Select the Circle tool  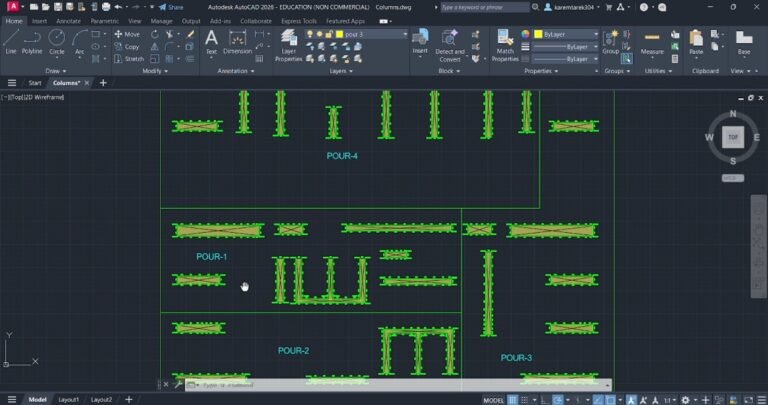click(56, 42)
